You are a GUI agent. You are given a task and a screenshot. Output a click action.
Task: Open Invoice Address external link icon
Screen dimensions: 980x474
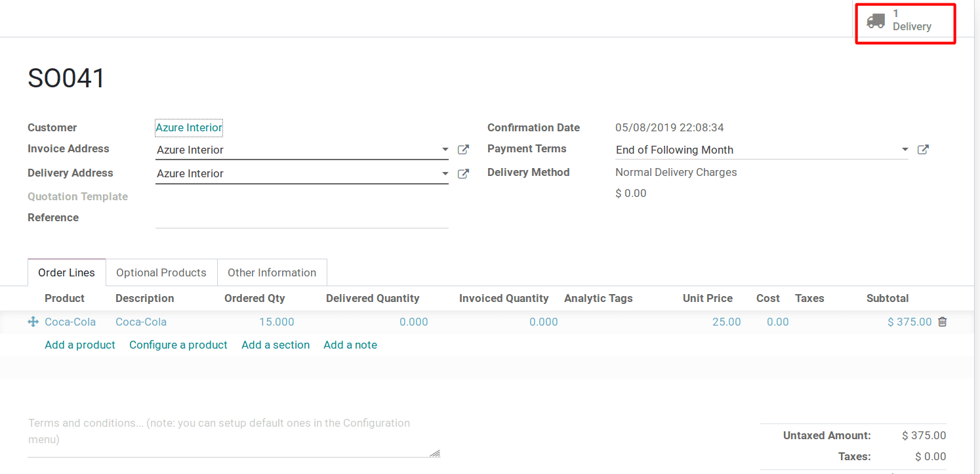(x=463, y=150)
